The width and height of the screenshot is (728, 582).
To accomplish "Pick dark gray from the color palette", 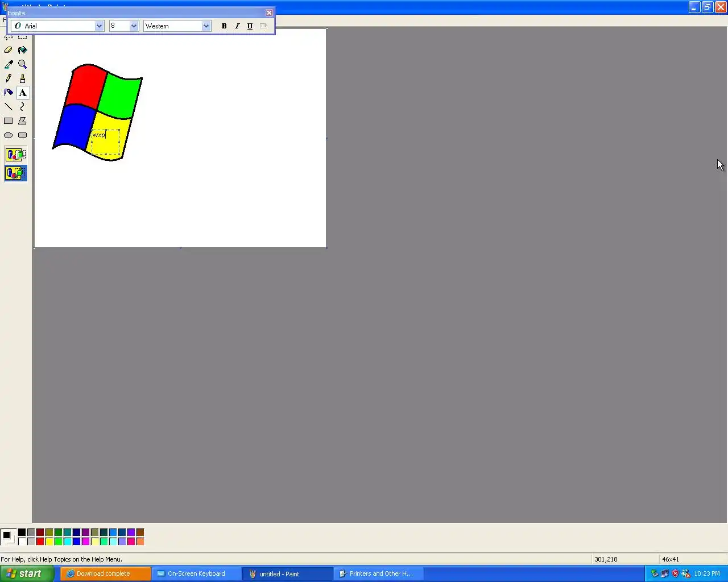I will pyautogui.click(x=31, y=533).
